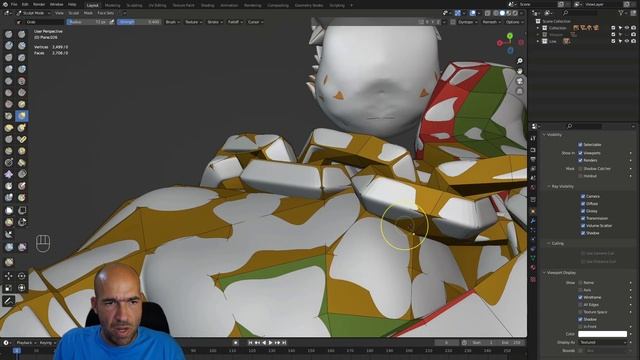640x360 pixels.
Task: Open the green Object Data properties tab
Action: (x=533, y=258)
